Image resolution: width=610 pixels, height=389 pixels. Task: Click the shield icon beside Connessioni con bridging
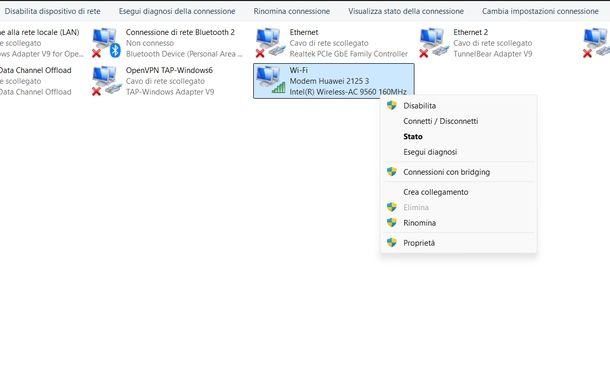392,172
